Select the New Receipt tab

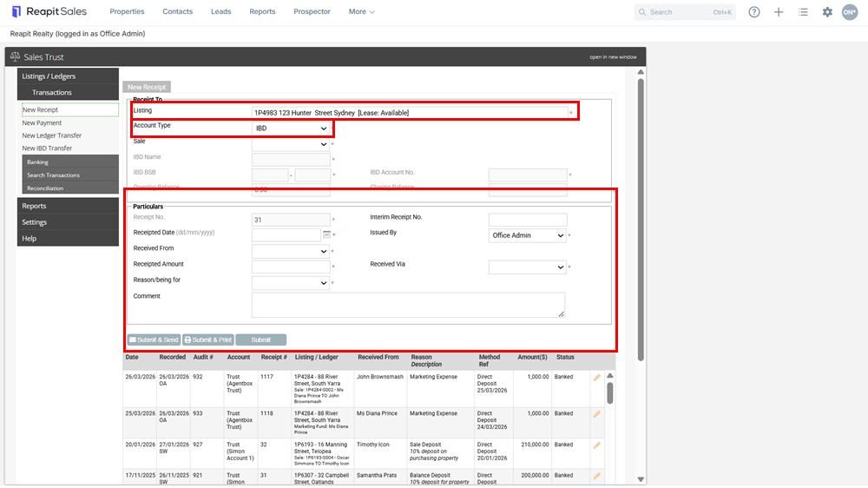(x=147, y=87)
